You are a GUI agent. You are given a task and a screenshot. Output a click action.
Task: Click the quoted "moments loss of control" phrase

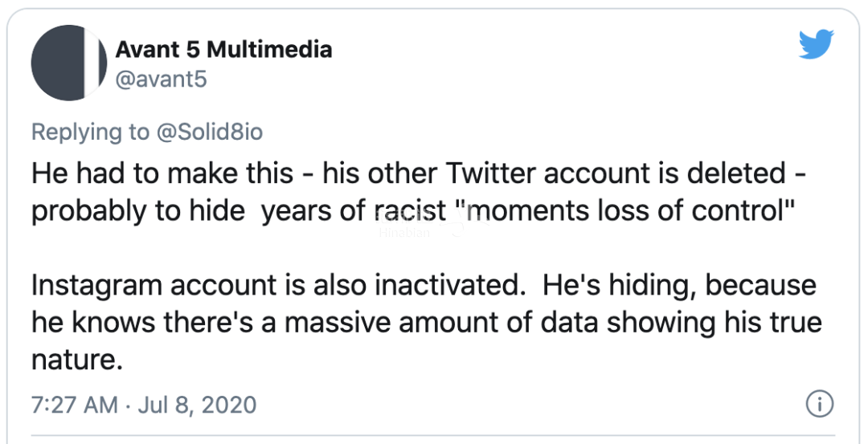(x=624, y=211)
